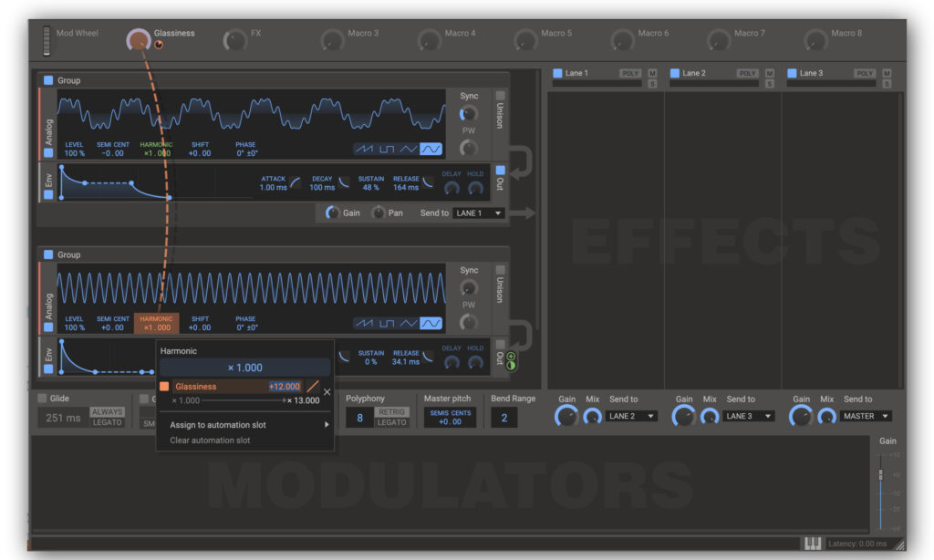Open first group's Send to LANE 1 dropdown
This screenshot has width=934, height=560.
coord(478,213)
